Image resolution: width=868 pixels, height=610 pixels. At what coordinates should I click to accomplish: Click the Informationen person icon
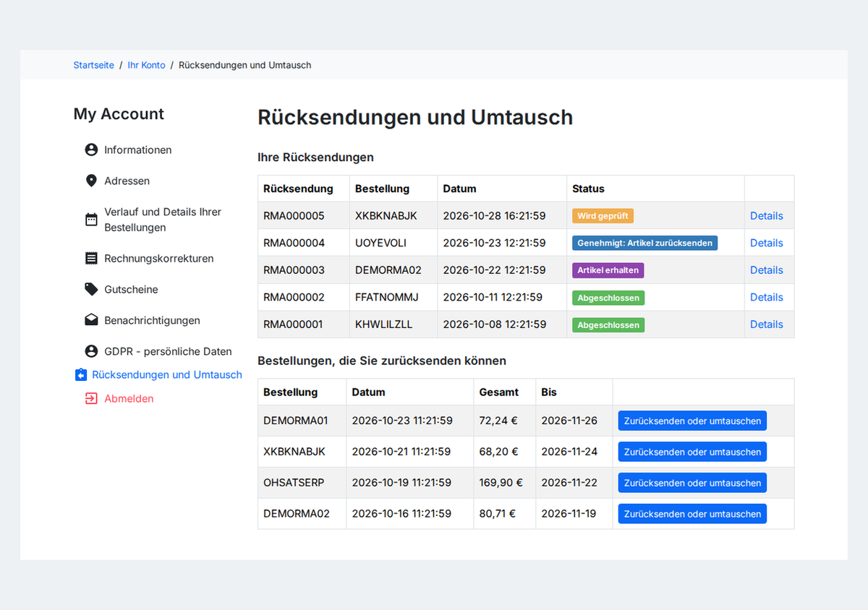click(91, 150)
